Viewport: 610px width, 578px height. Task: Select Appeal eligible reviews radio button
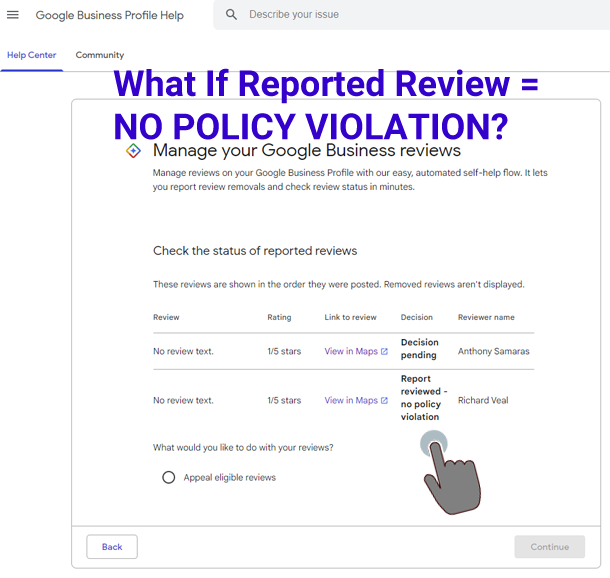click(168, 477)
